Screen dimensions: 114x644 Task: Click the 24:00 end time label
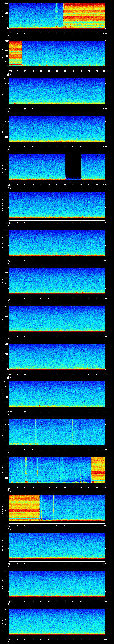click(105, 374)
